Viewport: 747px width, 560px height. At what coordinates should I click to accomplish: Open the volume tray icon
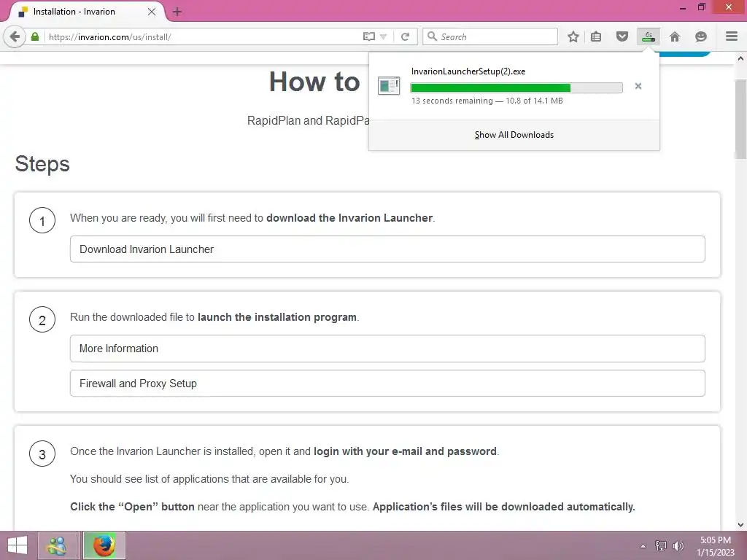click(678, 545)
